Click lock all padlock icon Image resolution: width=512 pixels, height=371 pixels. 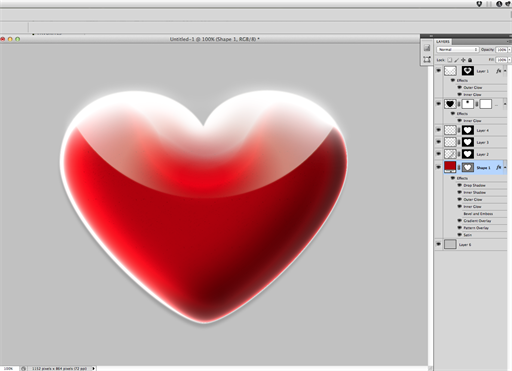tap(470, 60)
